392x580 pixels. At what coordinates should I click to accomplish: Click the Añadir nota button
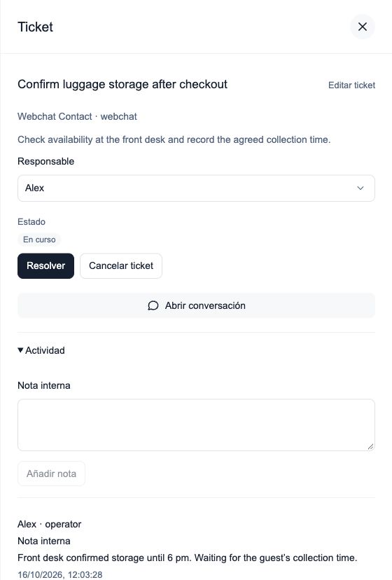coord(51,474)
